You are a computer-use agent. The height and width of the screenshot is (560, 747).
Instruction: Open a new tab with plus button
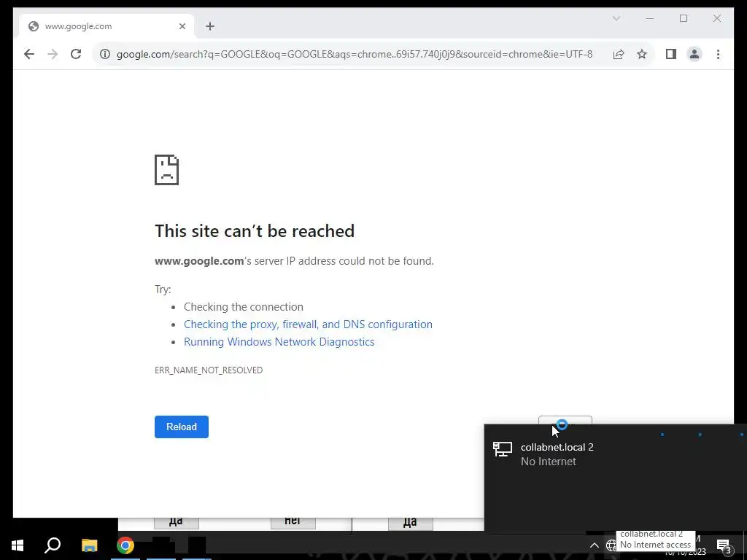[x=210, y=26]
